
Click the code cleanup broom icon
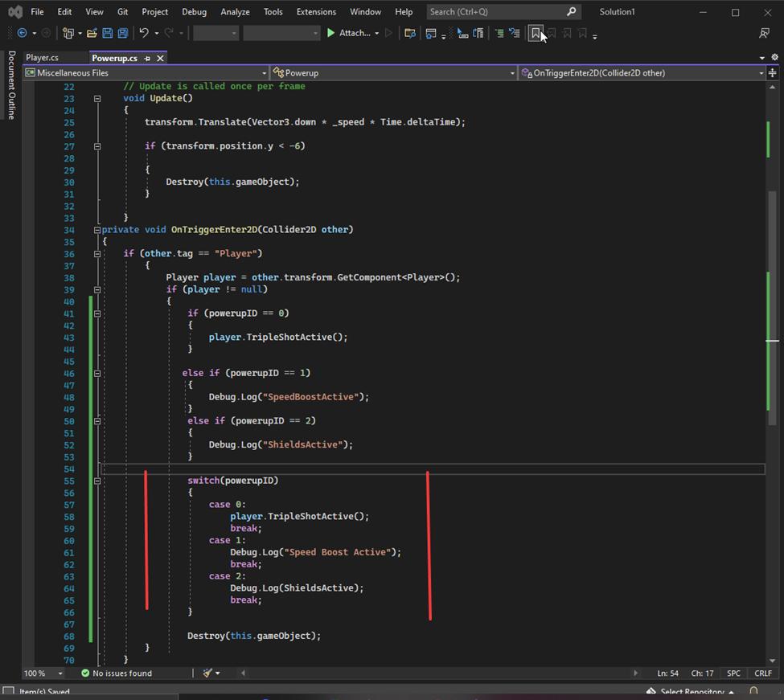[x=207, y=673]
